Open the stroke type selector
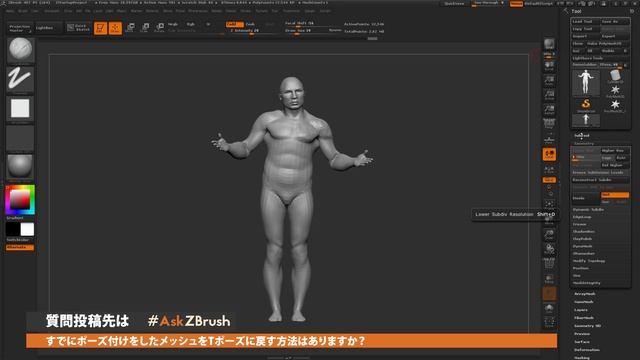The width and height of the screenshot is (640, 360). [x=20, y=79]
